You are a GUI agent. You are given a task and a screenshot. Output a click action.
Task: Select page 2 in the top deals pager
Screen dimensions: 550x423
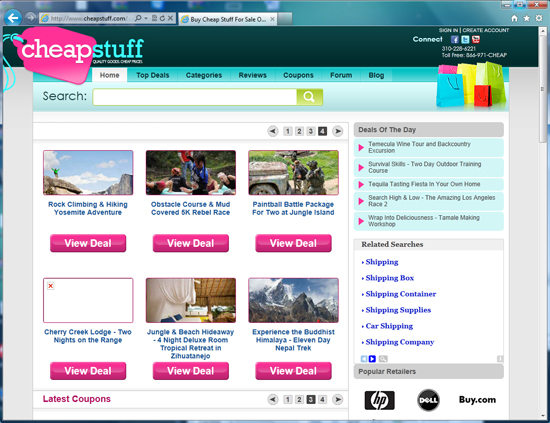coord(299,131)
